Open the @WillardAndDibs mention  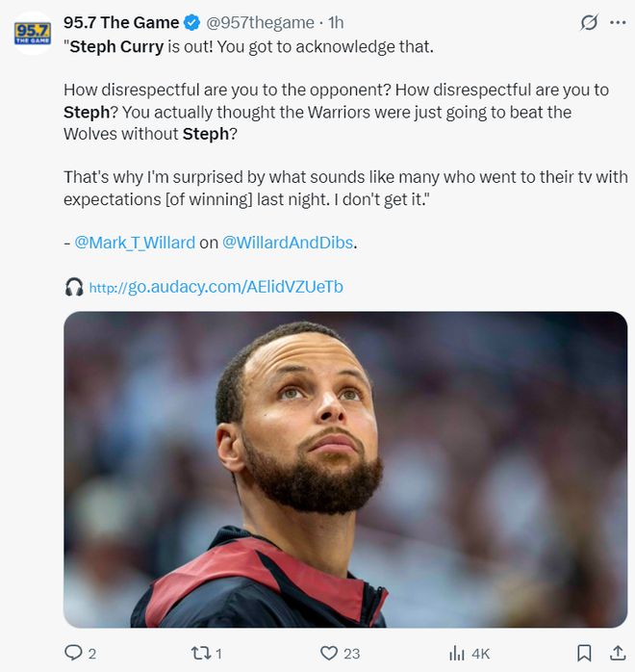288,243
